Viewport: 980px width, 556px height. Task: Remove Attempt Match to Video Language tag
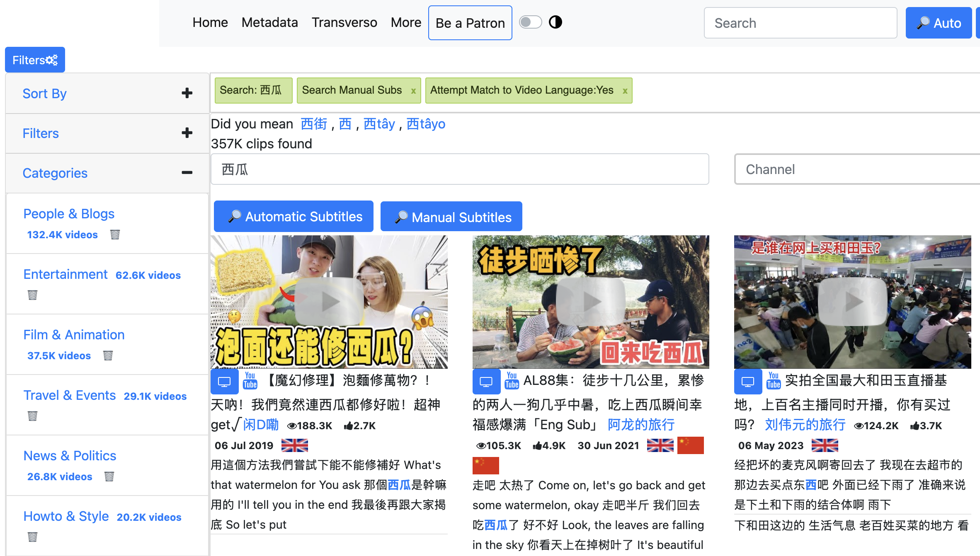pyautogui.click(x=625, y=91)
